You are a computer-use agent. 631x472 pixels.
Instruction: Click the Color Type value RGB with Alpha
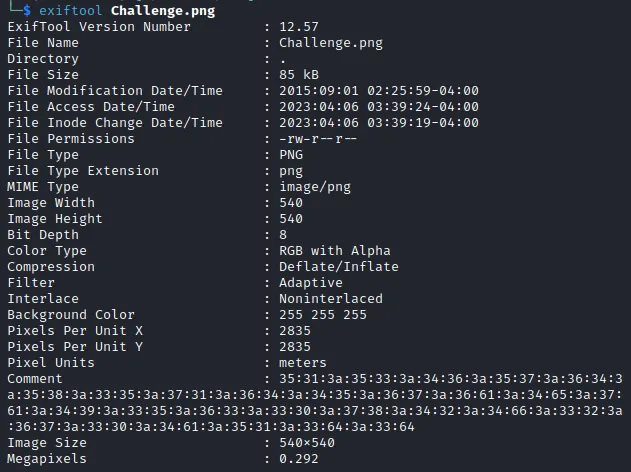335,251
